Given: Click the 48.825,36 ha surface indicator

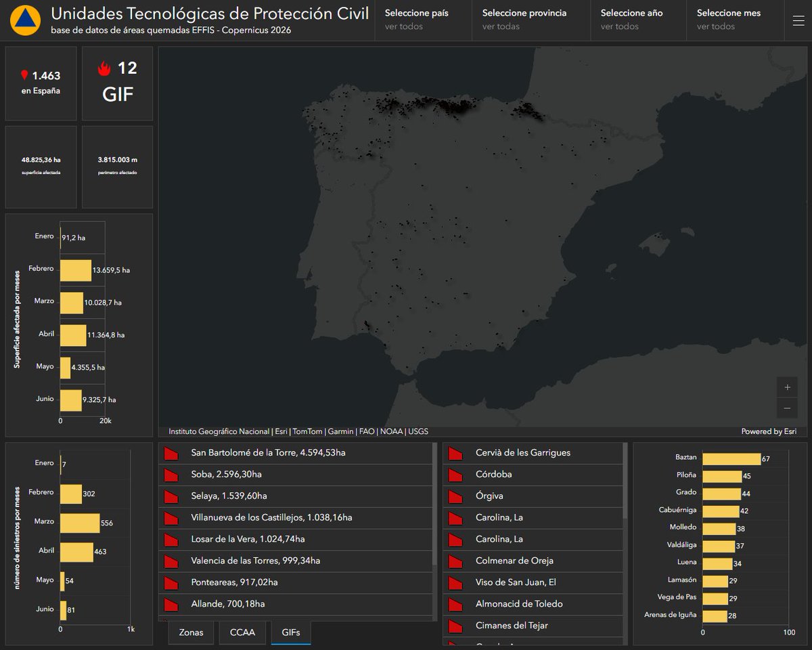Looking at the screenshot, I should pos(41,167).
